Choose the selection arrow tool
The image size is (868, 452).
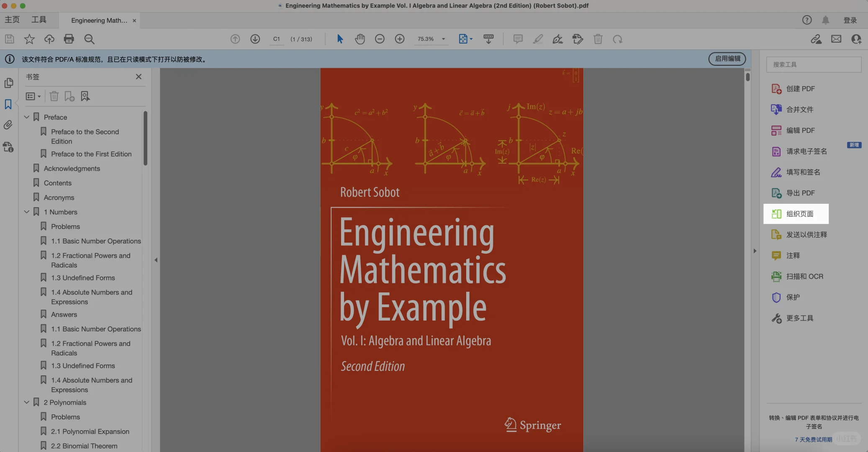[x=340, y=39]
